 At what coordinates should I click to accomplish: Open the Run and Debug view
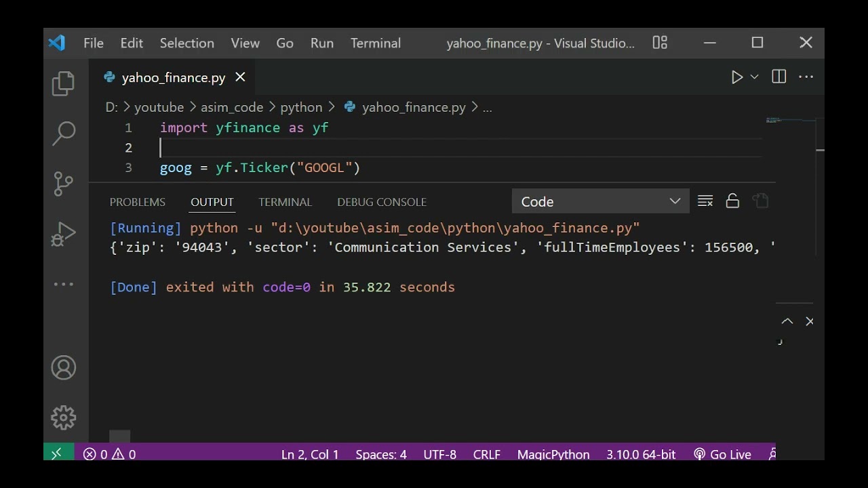click(x=64, y=234)
